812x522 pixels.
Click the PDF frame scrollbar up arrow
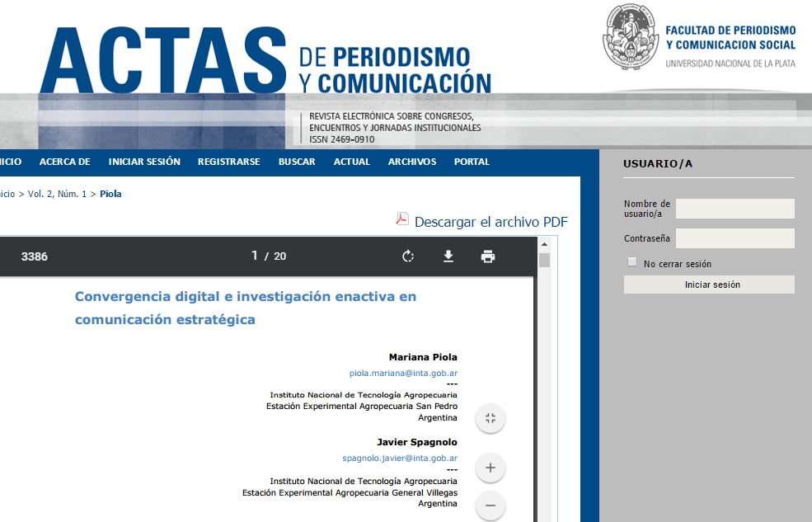click(544, 243)
